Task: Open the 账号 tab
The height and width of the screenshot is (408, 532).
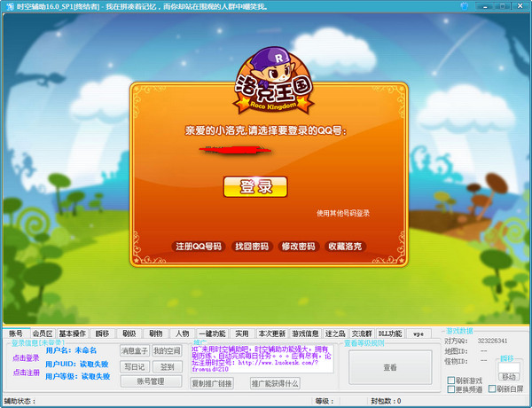Action: click(16, 333)
